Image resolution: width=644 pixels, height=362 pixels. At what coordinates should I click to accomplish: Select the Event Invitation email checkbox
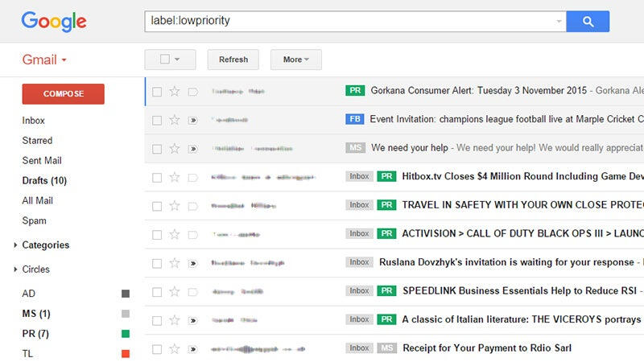tap(157, 120)
